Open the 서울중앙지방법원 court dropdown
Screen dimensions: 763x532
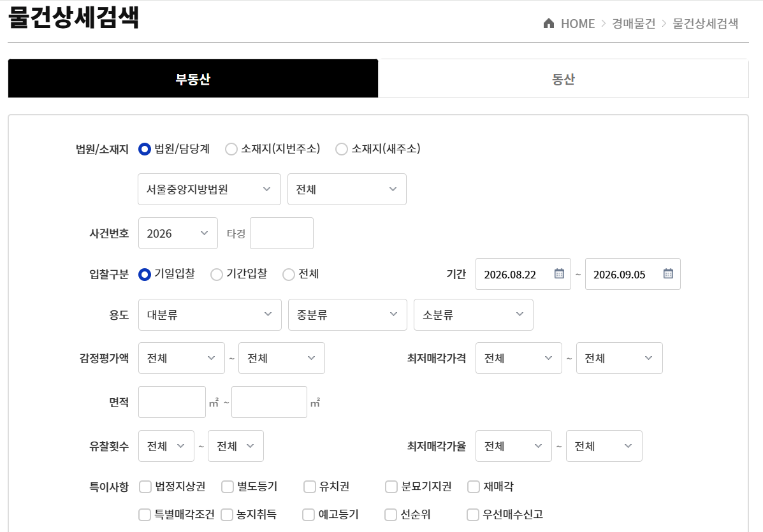click(209, 189)
